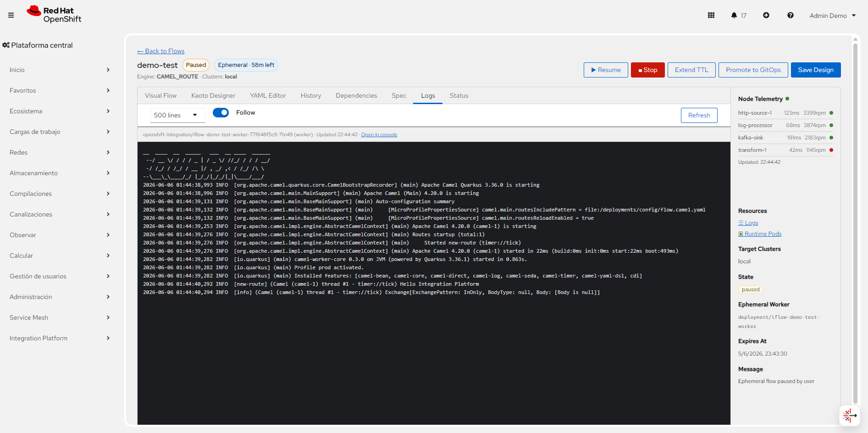Expand the Service Mesh section
Image resolution: width=868 pixels, height=433 pixels.
click(60, 317)
